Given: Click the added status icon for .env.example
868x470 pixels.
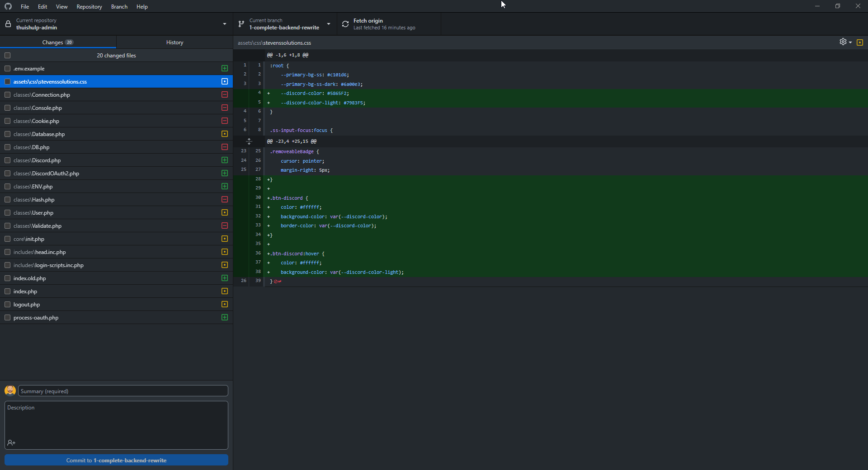Looking at the screenshot, I should [x=225, y=68].
